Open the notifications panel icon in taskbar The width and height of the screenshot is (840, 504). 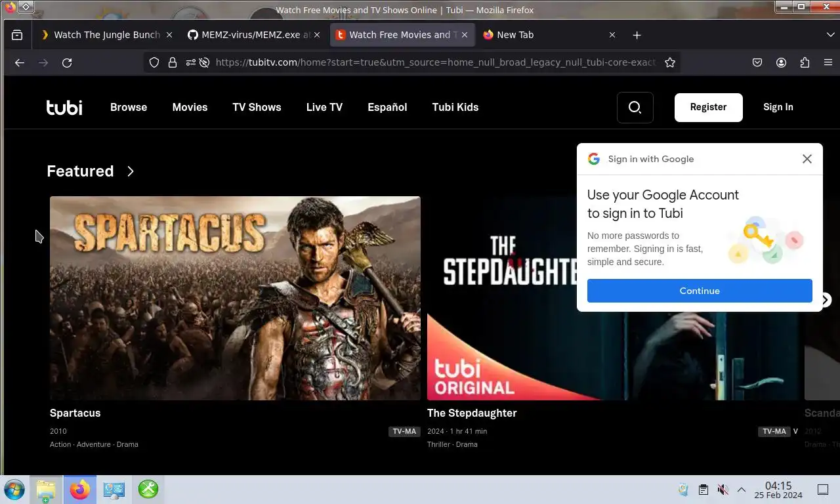click(823, 490)
